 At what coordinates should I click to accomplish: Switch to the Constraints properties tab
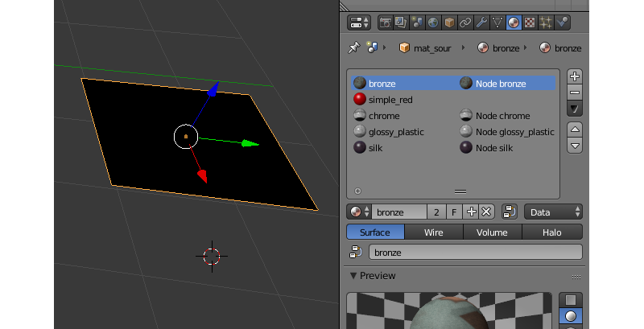[x=465, y=23]
